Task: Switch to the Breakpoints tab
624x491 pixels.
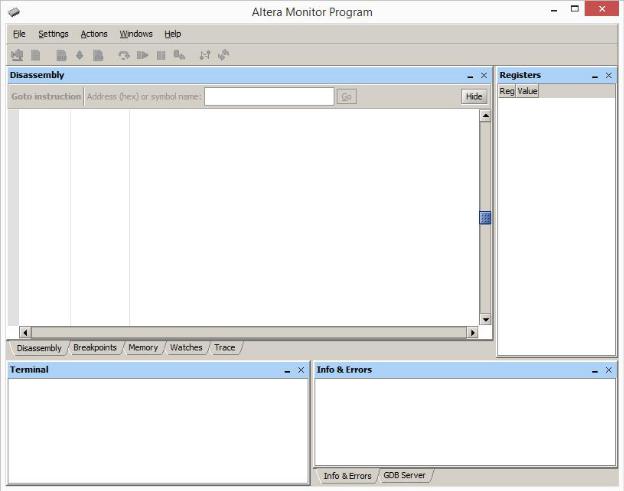Action: [95, 348]
